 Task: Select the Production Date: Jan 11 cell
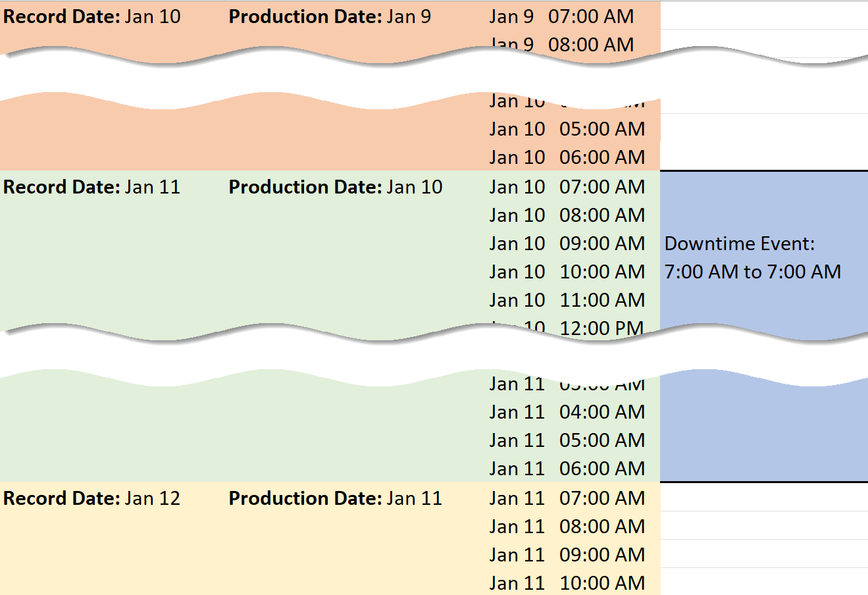coord(336,498)
